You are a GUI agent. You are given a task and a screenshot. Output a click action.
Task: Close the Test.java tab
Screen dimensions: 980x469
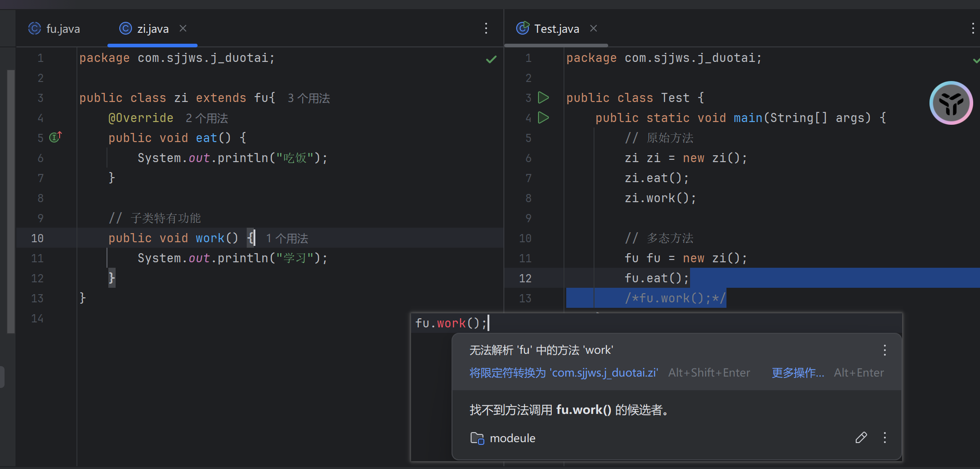point(593,28)
